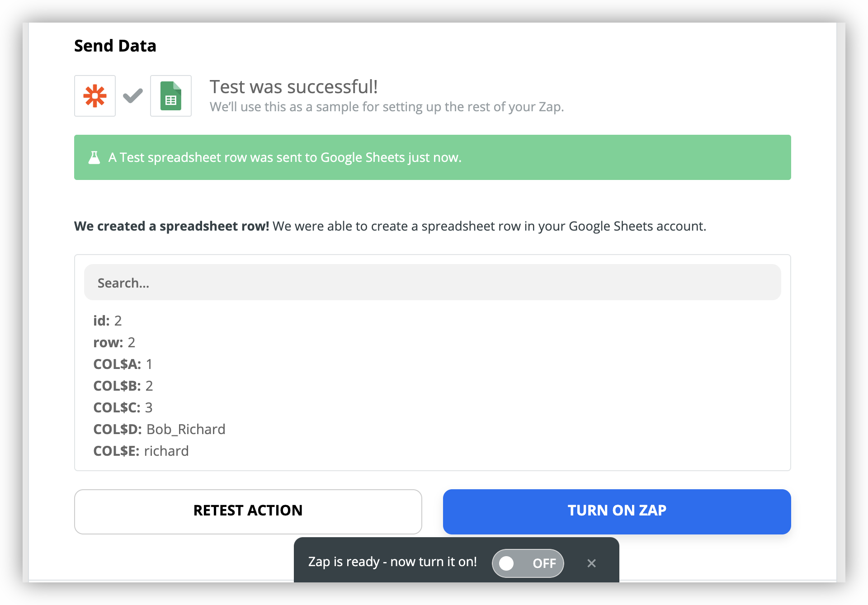The width and height of the screenshot is (868, 605).
Task: Click the Turn On Zap button
Action: (617, 511)
